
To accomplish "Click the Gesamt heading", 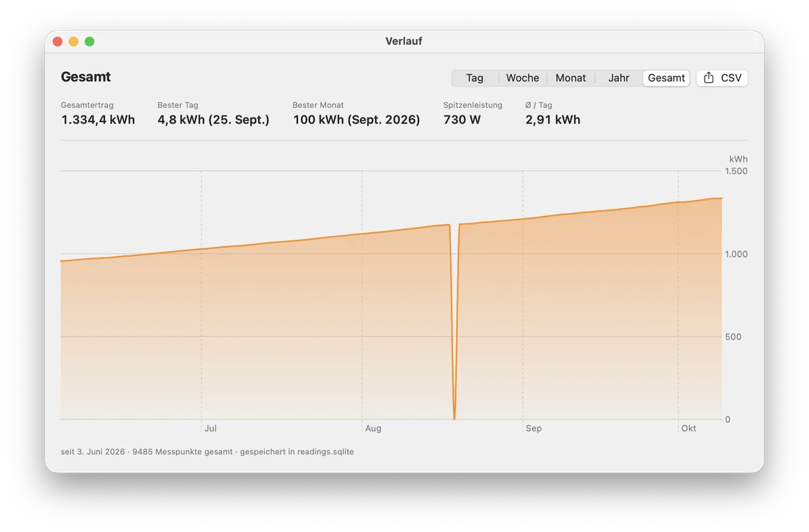I will coord(85,77).
